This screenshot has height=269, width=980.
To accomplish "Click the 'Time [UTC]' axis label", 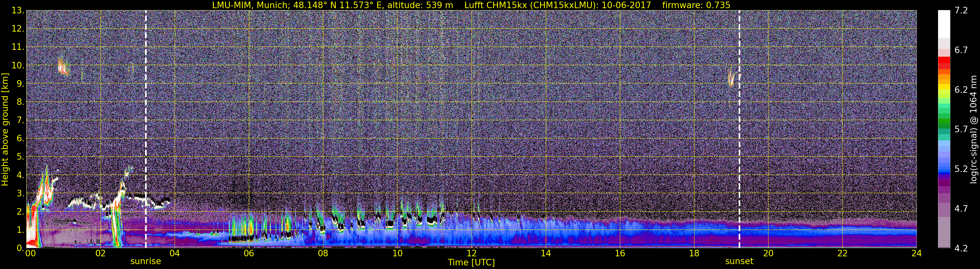I will tap(471, 262).
